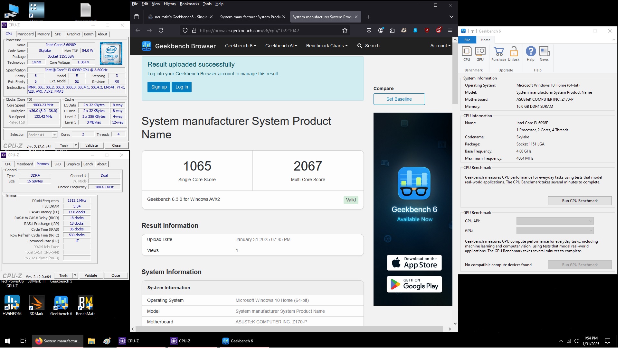Open Firefox View icon in tab bar
This screenshot has height=362, width=644.
coord(137,17)
